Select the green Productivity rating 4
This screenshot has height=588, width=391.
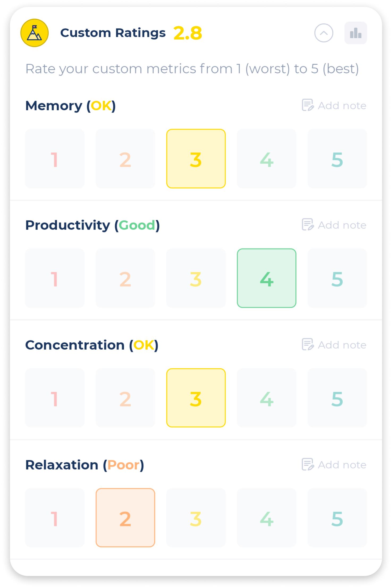[267, 278]
